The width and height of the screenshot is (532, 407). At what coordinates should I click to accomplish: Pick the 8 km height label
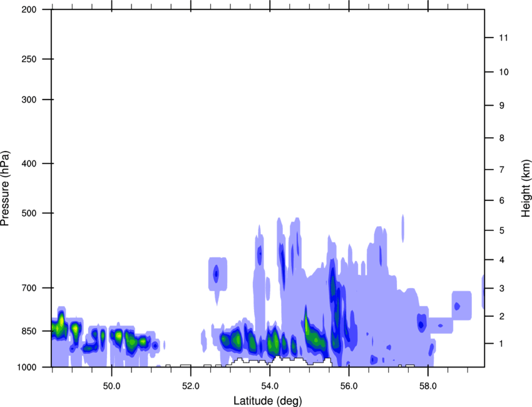point(502,138)
